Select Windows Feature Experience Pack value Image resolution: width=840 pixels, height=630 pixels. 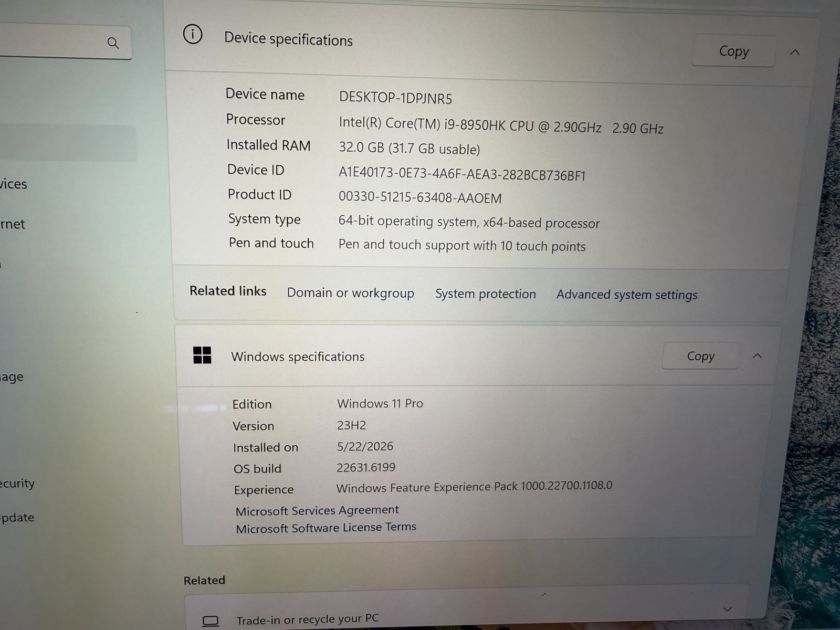pos(474,487)
